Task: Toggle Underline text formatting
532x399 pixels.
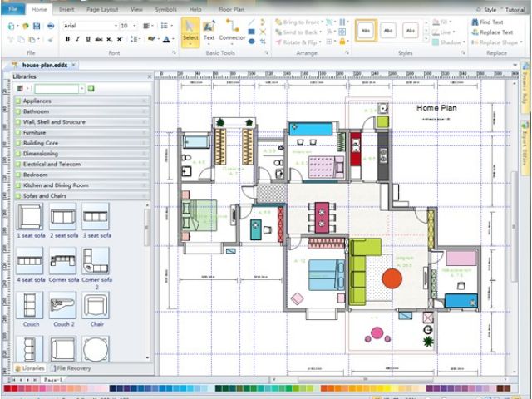Action: point(88,39)
